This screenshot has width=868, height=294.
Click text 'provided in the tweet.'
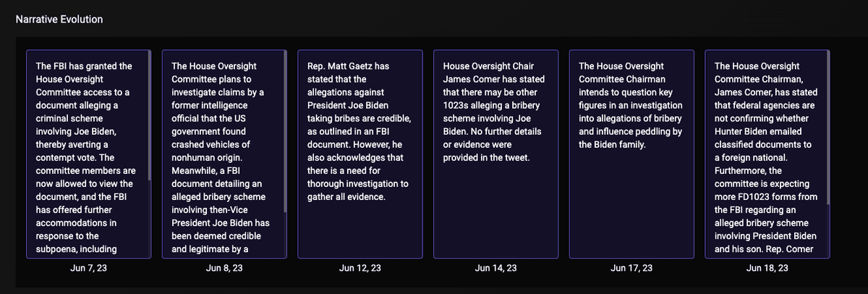(488, 158)
